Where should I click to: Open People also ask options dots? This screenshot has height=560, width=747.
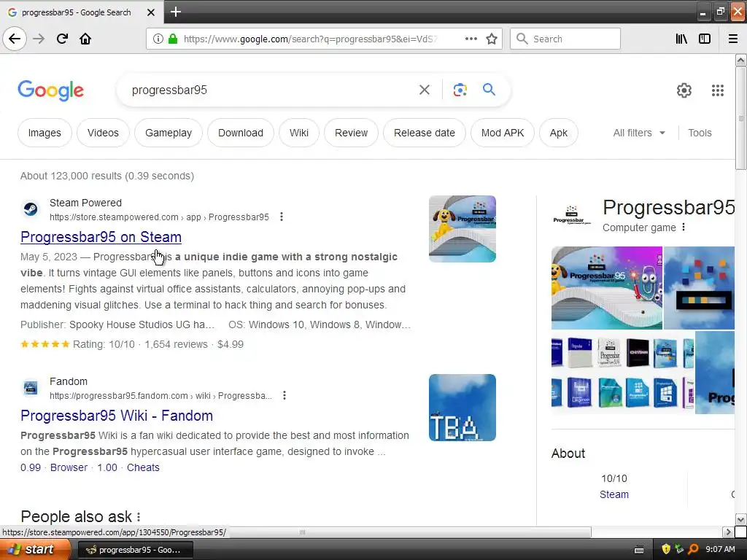[x=139, y=517]
